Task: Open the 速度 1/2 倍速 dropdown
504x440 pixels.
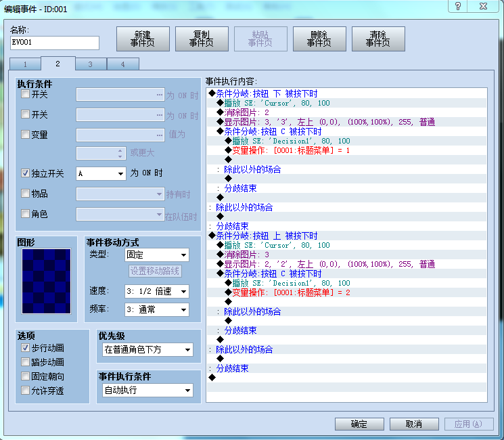Action: (157, 291)
